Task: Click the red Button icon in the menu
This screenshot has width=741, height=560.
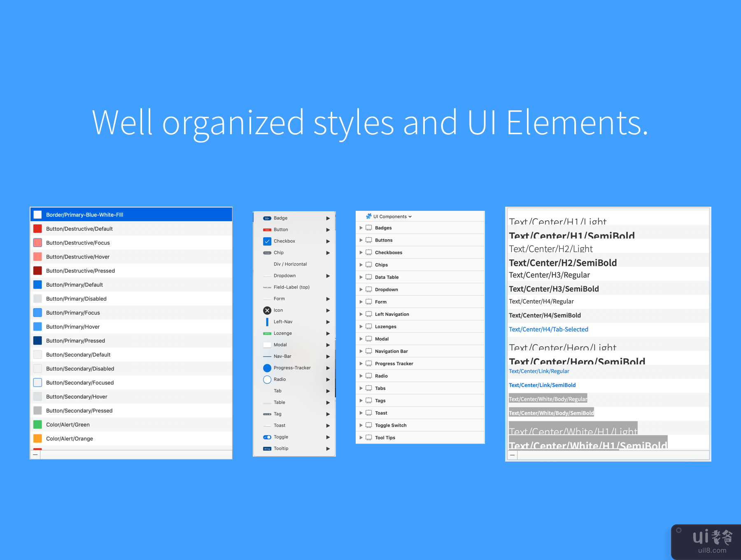Action: 267,230
